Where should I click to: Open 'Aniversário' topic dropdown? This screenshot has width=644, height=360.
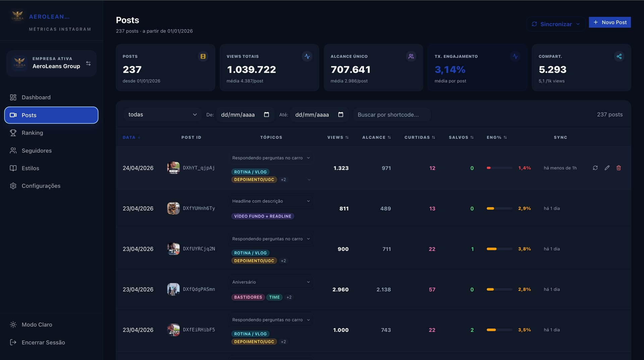pyautogui.click(x=271, y=282)
